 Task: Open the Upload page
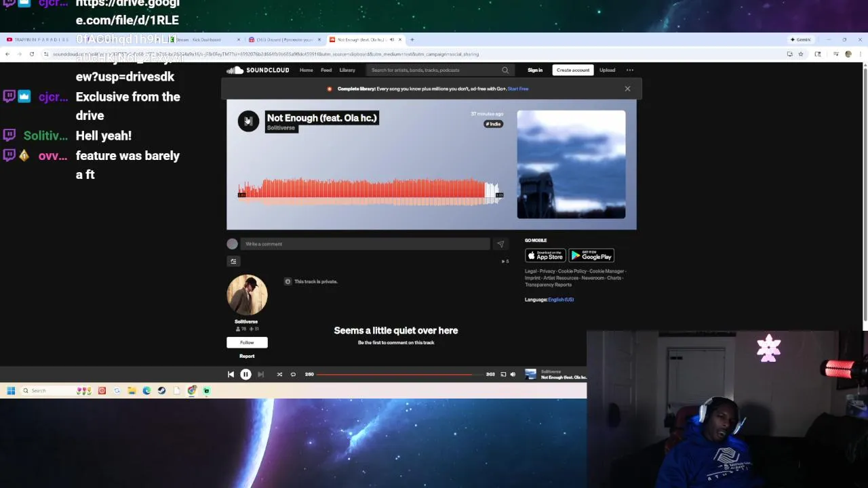coord(607,70)
